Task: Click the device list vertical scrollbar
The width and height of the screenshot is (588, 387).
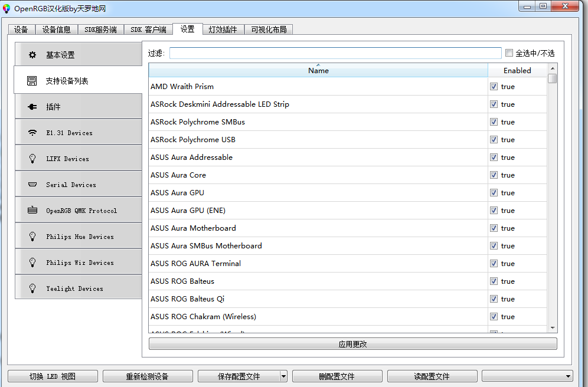Action: click(x=553, y=201)
